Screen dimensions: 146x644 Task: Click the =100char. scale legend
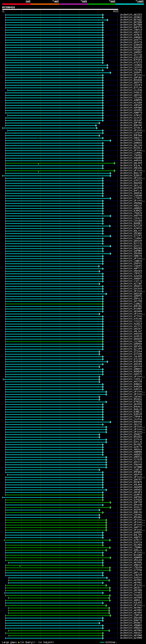(x=108, y=642)
